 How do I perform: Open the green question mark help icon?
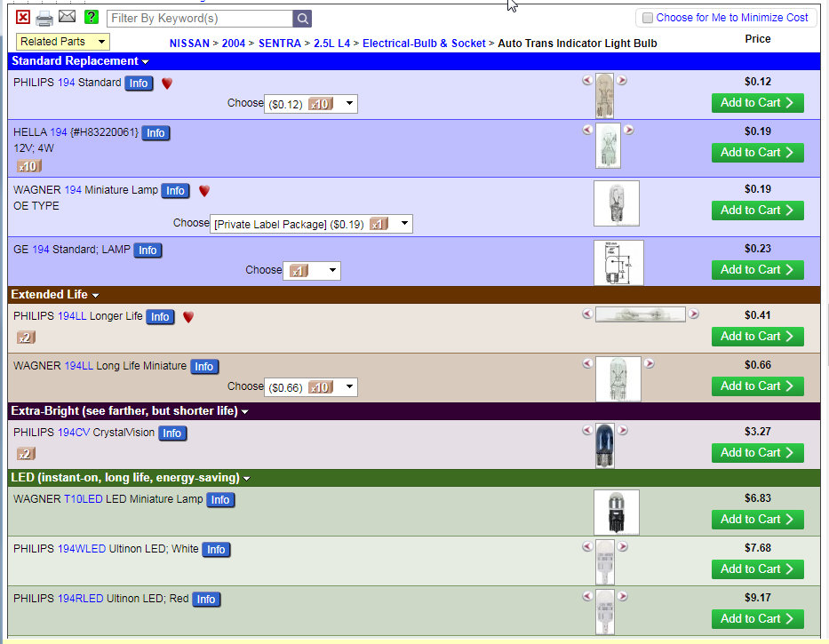[91, 17]
